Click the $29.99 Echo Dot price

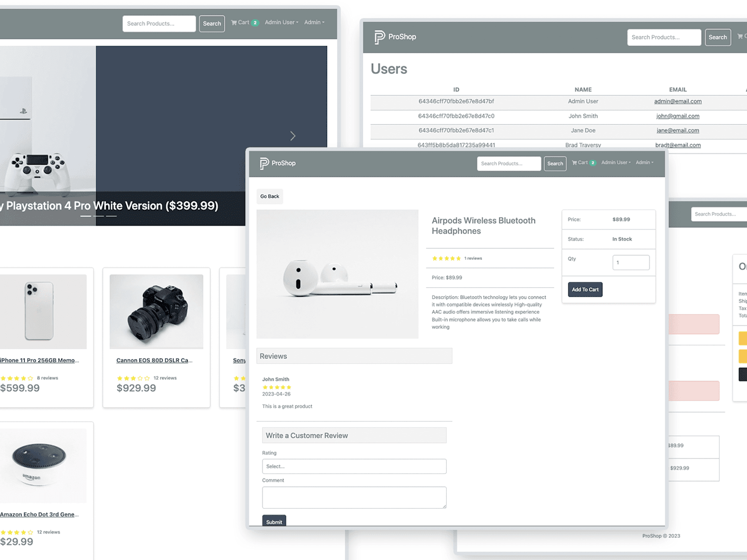tap(16, 542)
